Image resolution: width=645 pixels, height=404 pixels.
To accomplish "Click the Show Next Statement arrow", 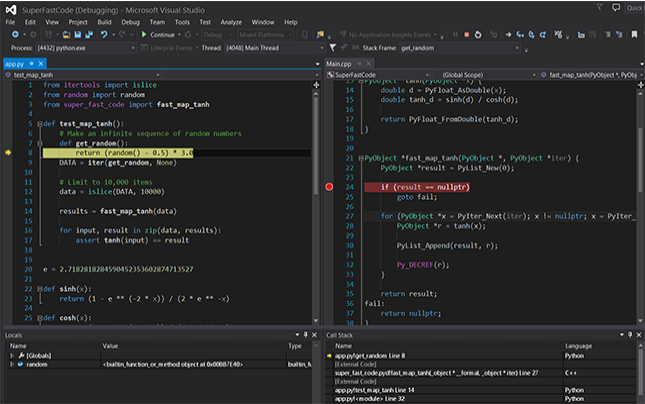I will (508, 35).
